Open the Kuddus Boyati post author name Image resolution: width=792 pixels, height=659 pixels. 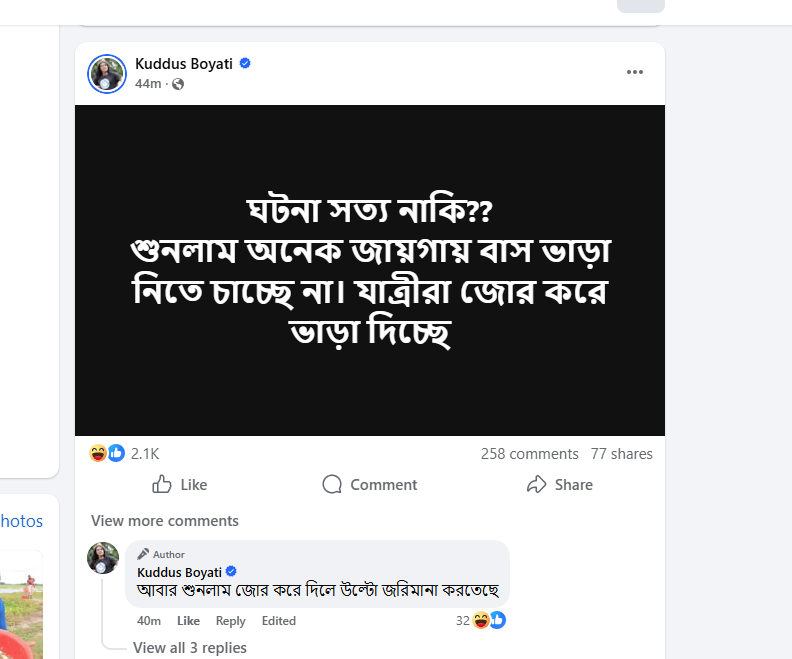pos(183,64)
